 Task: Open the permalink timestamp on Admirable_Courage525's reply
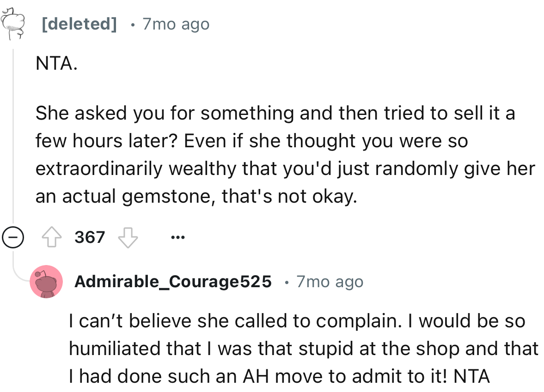point(330,282)
